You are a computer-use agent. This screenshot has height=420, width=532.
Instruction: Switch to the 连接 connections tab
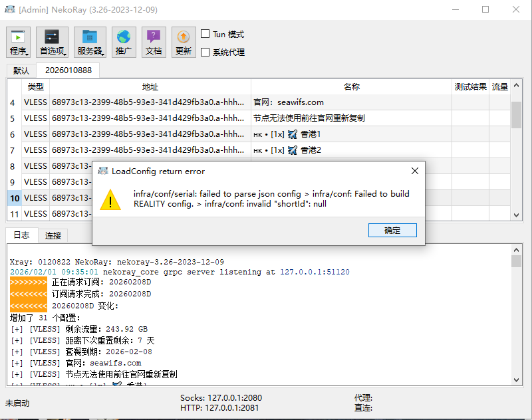[x=53, y=235]
